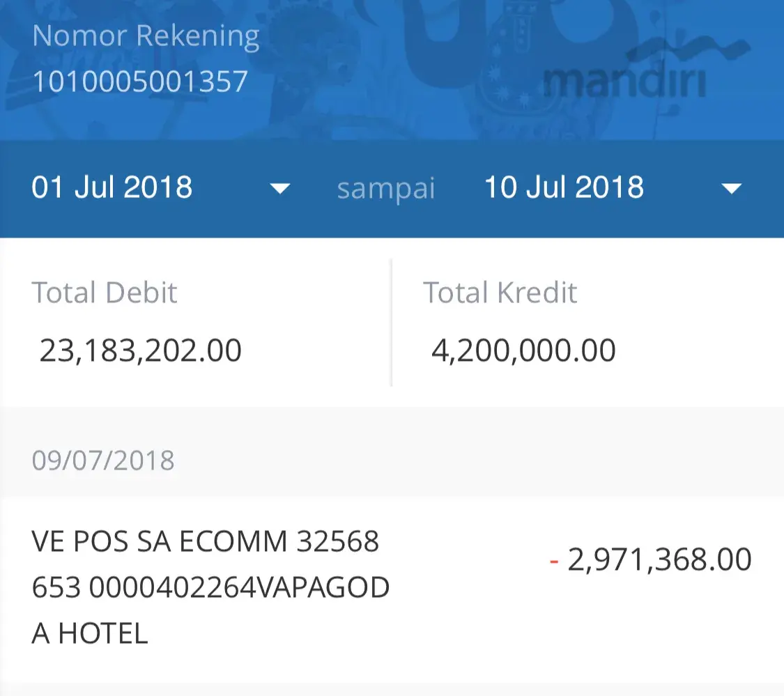Click the Total Kredit label
The image size is (784, 696).
[500, 293]
